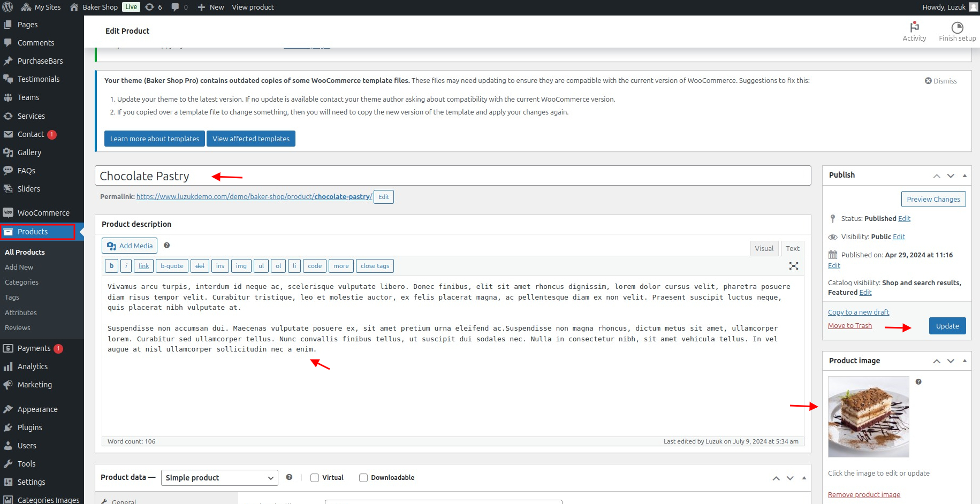Enable the Downloadable checkbox
980x504 pixels.
click(x=363, y=478)
